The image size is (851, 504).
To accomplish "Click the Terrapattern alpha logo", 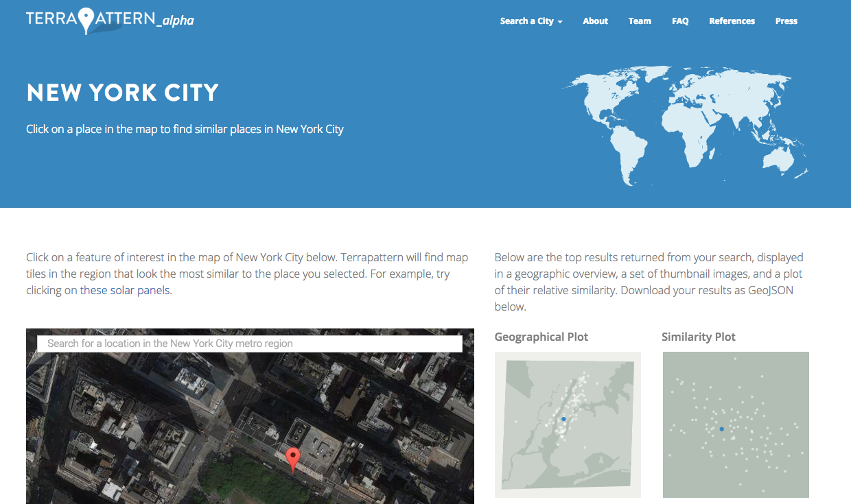I will 110,21.
